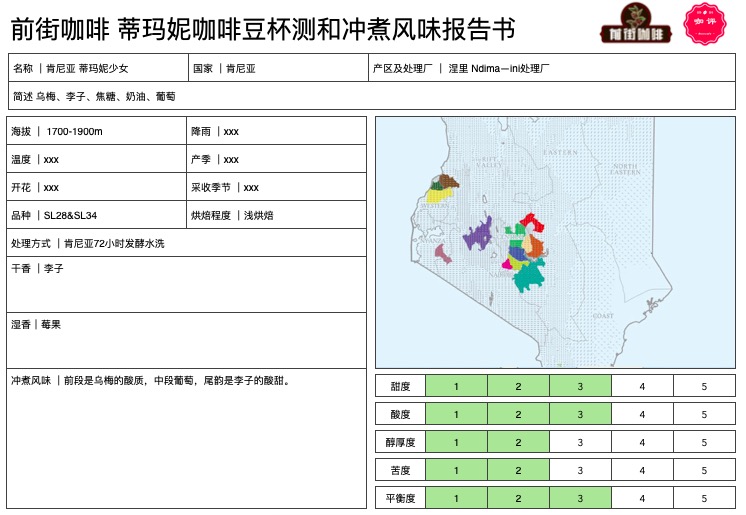Click the NORTH EASTERN map label
The image size is (746, 515).
[x=625, y=169]
